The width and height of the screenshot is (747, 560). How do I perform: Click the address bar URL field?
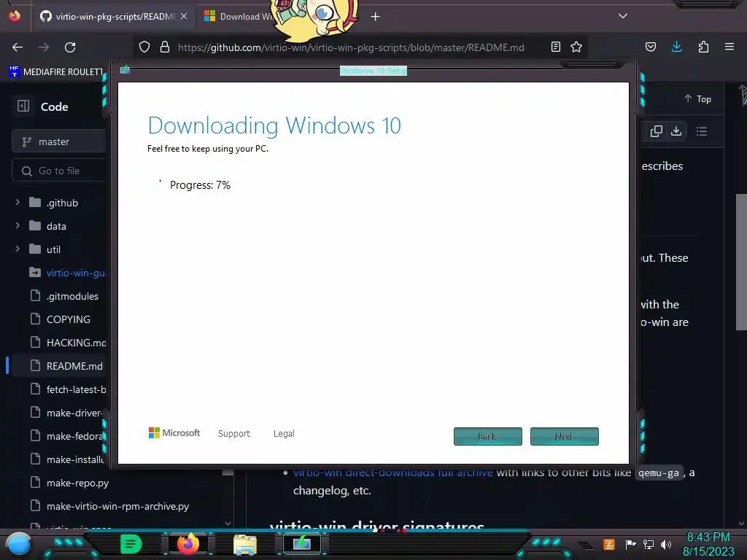tap(351, 47)
